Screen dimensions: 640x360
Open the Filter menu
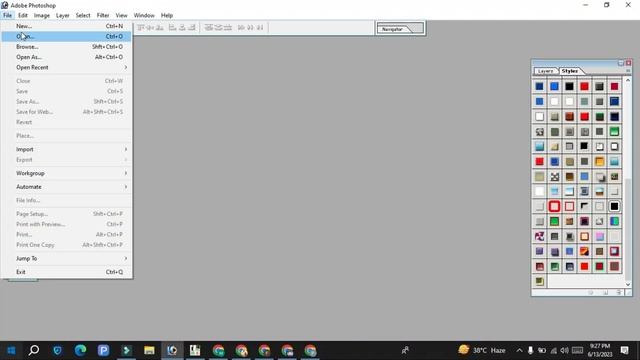[x=103, y=15]
